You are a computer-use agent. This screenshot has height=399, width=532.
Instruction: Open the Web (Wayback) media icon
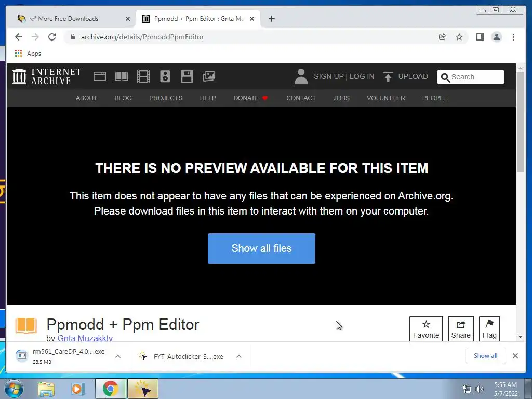tap(100, 76)
